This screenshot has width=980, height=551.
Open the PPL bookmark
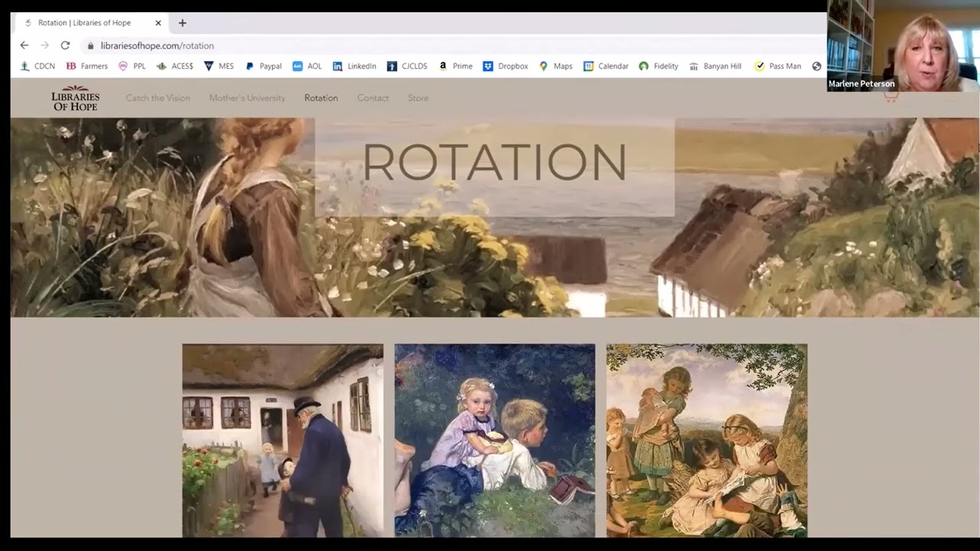(x=132, y=67)
